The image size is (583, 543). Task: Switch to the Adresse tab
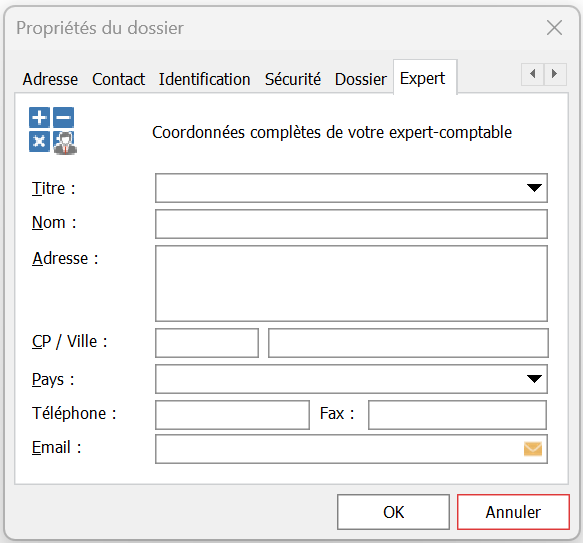50,79
